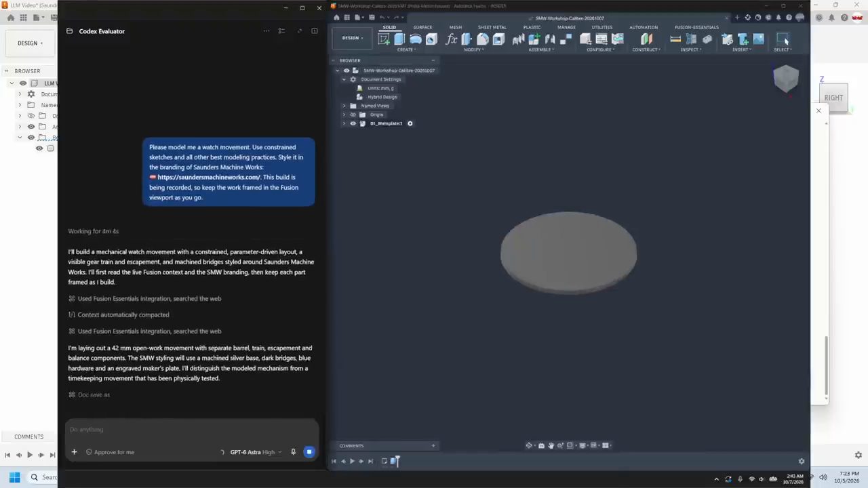Image resolution: width=868 pixels, height=488 pixels.
Task: Open the DESIGN workspace dropdown in light Fusion window
Action: [x=30, y=43]
